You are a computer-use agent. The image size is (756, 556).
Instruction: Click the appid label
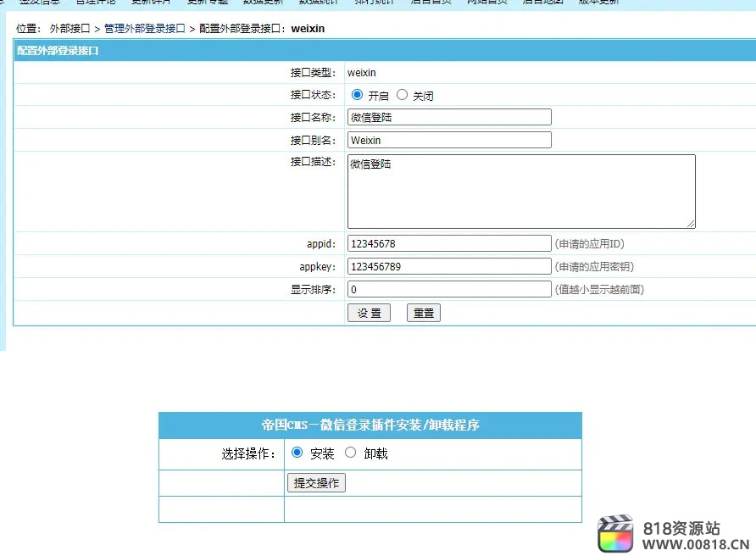(x=321, y=244)
